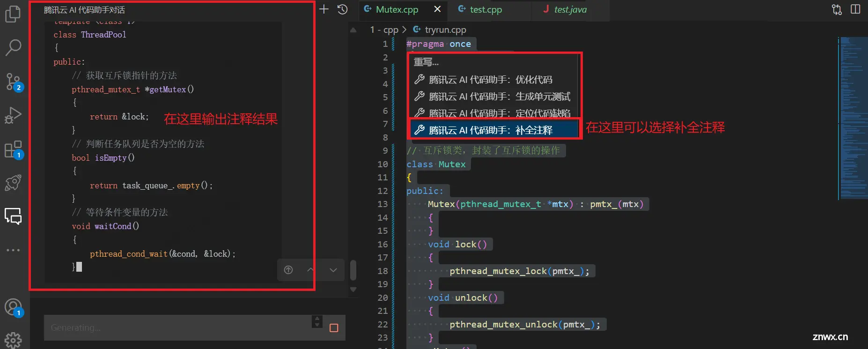Close the Mutex.cpp tab
The height and width of the screenshot is (349, 868).
[437, 9]
